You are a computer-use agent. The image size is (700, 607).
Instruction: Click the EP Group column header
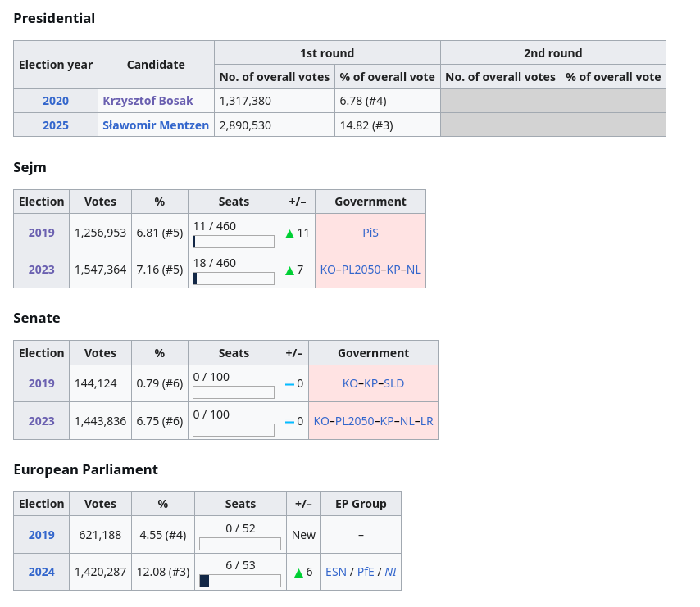pos(361,504)
